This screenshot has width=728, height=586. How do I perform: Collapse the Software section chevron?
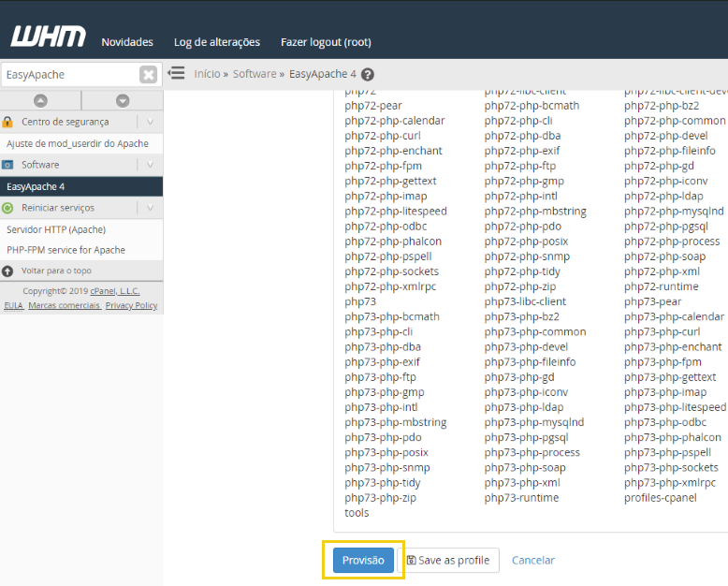(150, 165)
